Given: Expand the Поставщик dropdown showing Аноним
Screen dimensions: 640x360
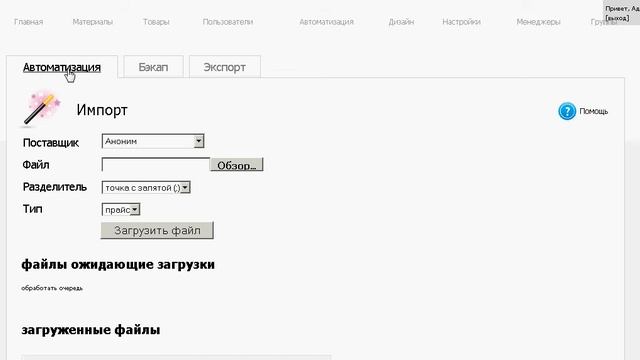Looking at the screenshot, I should [x=153, y=141].
